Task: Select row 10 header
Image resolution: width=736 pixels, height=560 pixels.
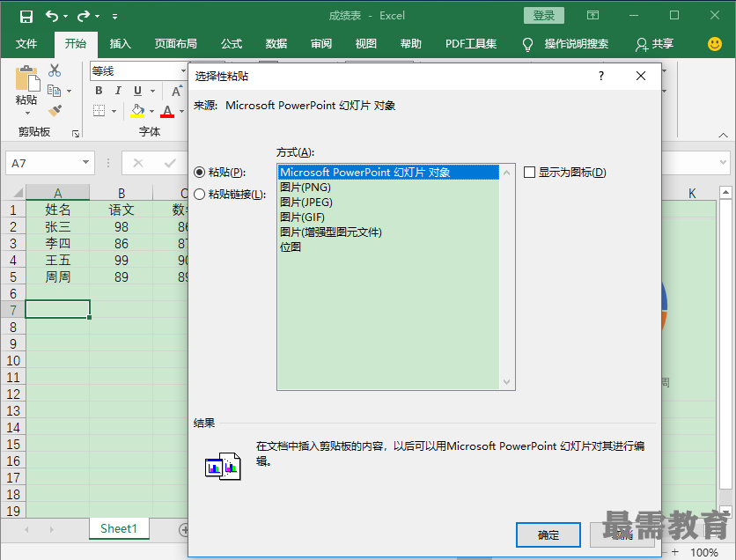Action: pos(13,360)
